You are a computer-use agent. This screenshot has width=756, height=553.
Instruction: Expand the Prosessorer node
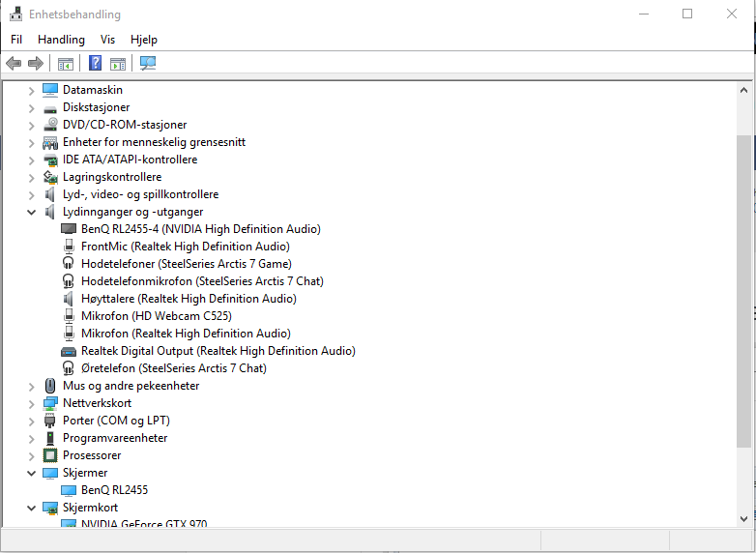(31, 456)
